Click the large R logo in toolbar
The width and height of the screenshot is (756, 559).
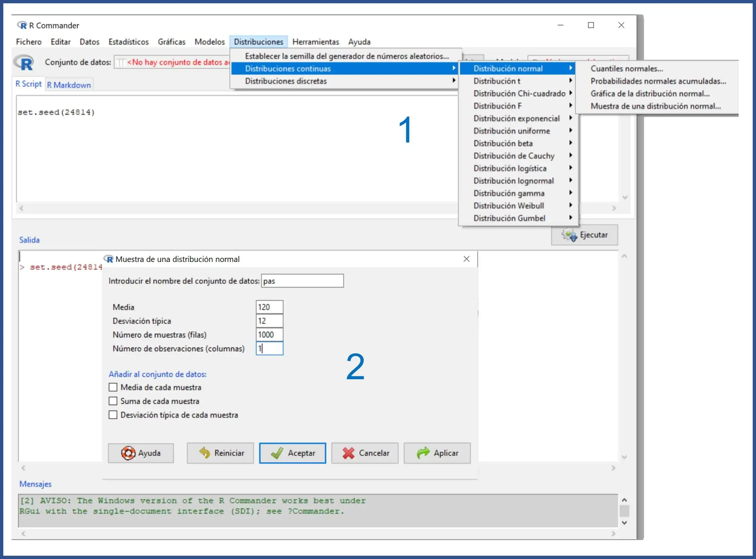(24, 63)
